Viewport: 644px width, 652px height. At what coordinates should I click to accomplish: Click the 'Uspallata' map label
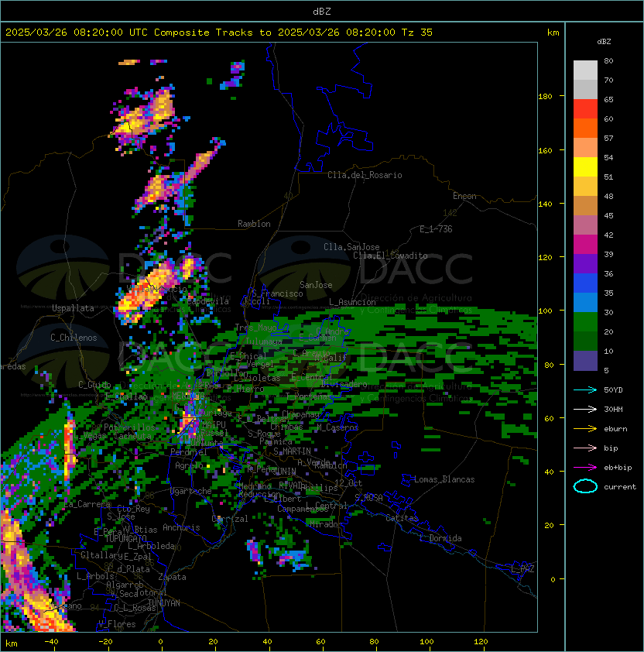(73, 308)
